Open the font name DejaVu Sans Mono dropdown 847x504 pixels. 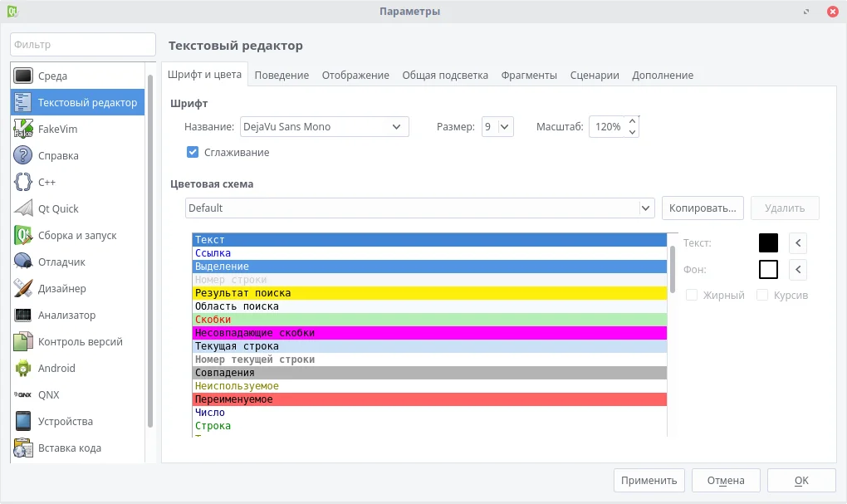tap(324, 127)
